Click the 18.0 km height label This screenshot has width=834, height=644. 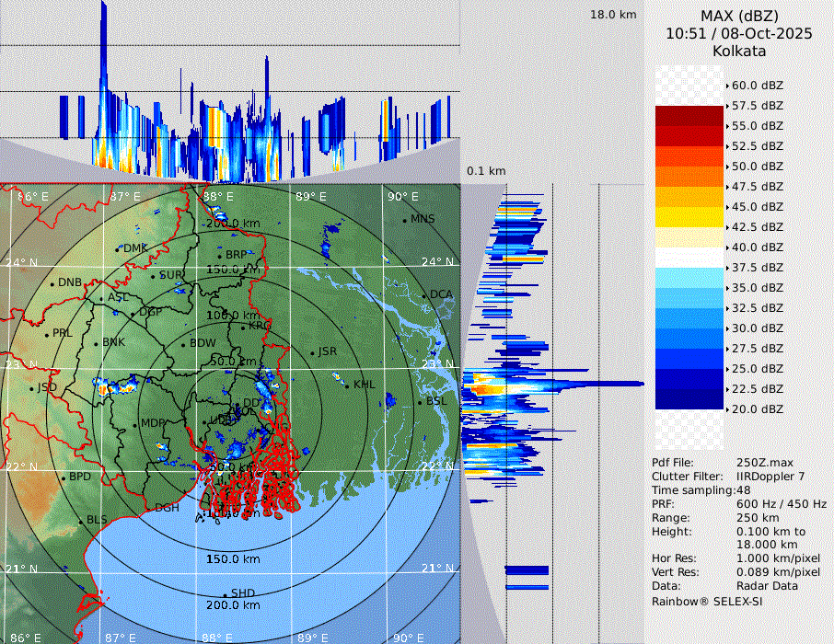[x=613, y=15]
